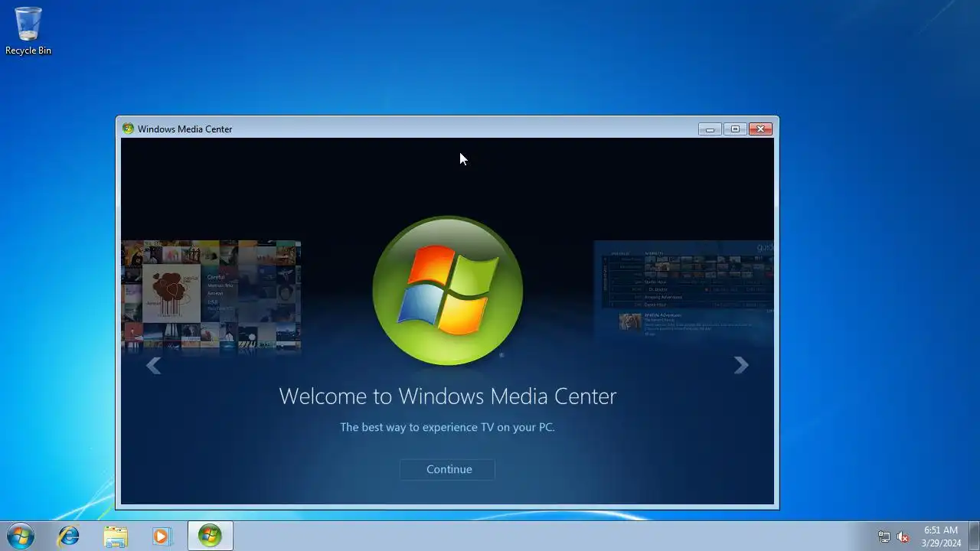The width and height of the screenshot is (980, 551).
Task: Launch Windows Media Player from taskbar
Action: (x=162, y=536)
